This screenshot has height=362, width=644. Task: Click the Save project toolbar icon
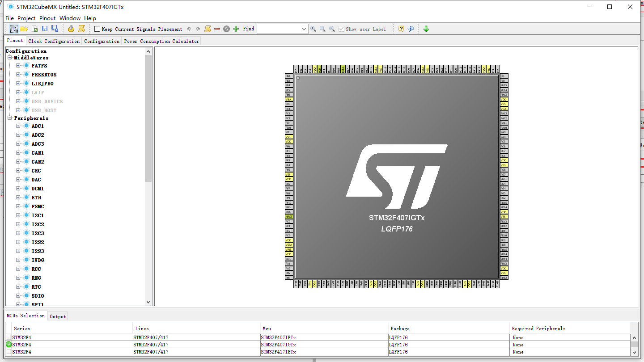[44, 29]
